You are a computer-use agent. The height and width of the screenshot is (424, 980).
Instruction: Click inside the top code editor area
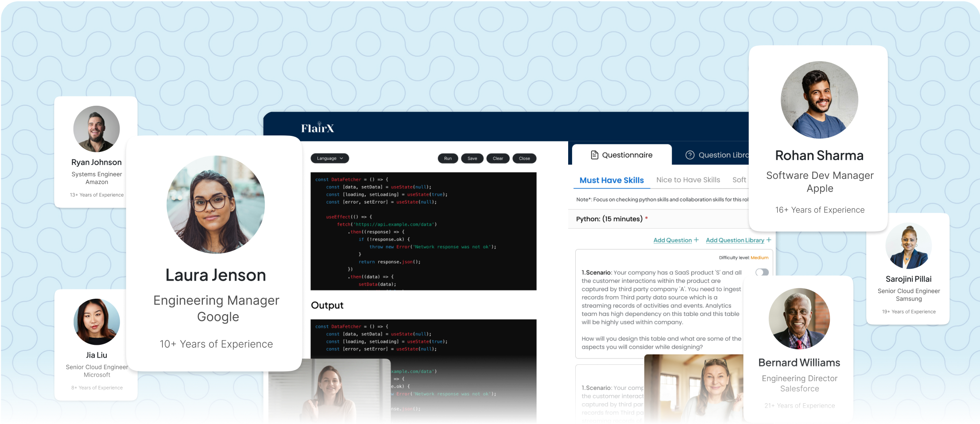tap(423, 231)
